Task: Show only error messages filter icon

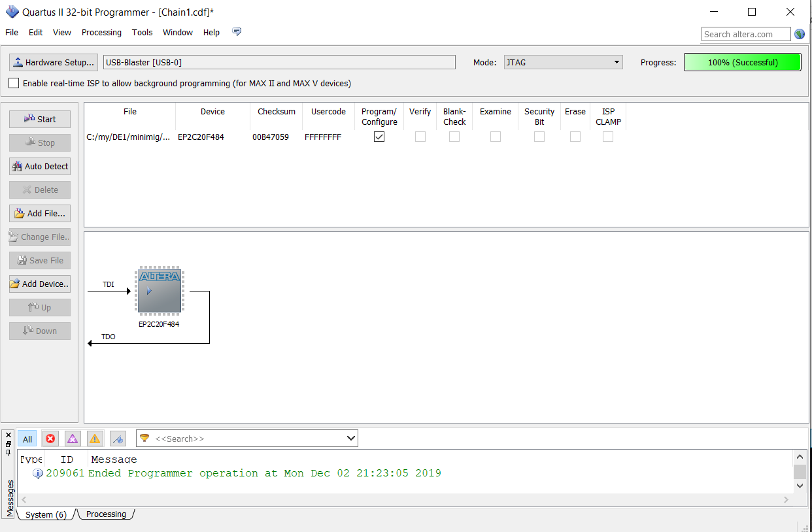Action: click(50, 439)
